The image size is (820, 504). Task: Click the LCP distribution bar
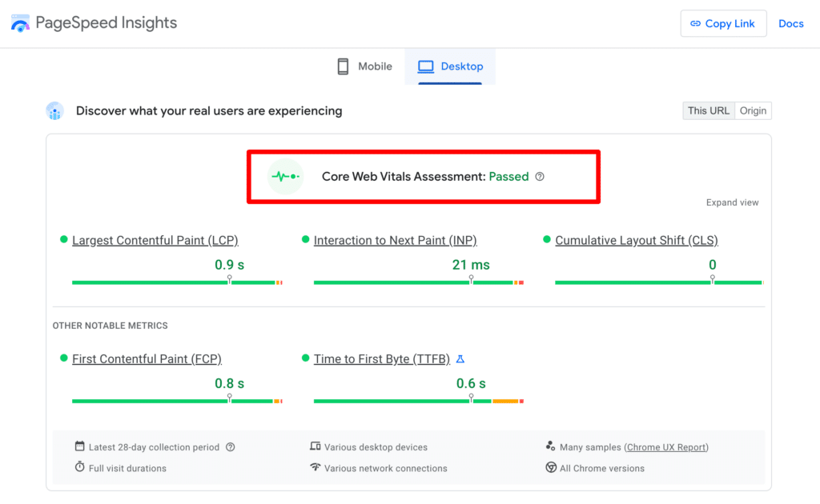177,282
